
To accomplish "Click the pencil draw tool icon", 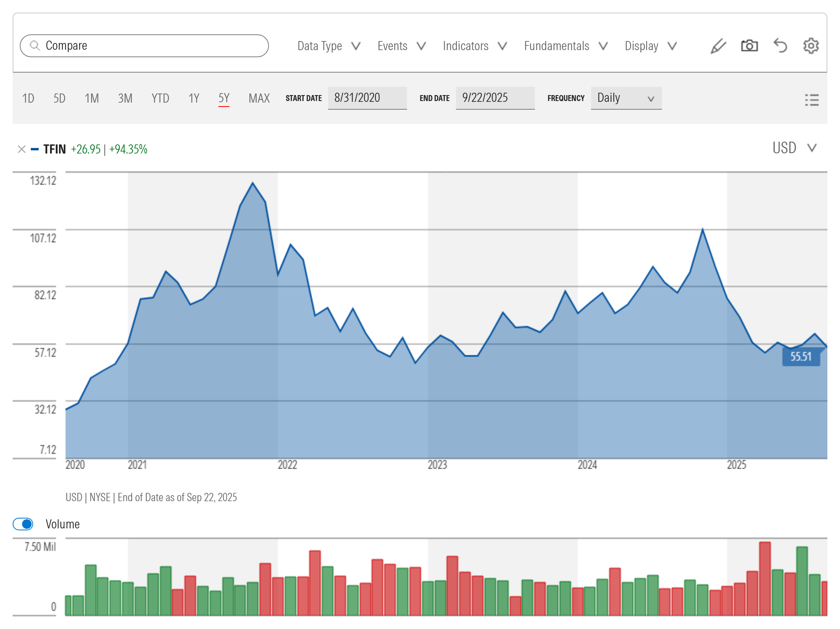I will pos(718,46).
